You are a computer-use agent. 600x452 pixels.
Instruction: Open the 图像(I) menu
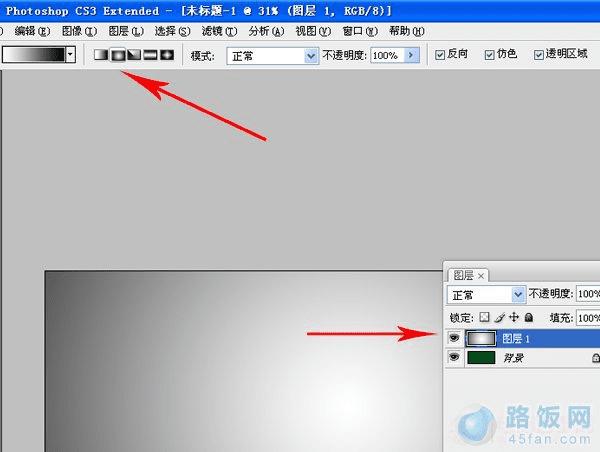[79, 31]
